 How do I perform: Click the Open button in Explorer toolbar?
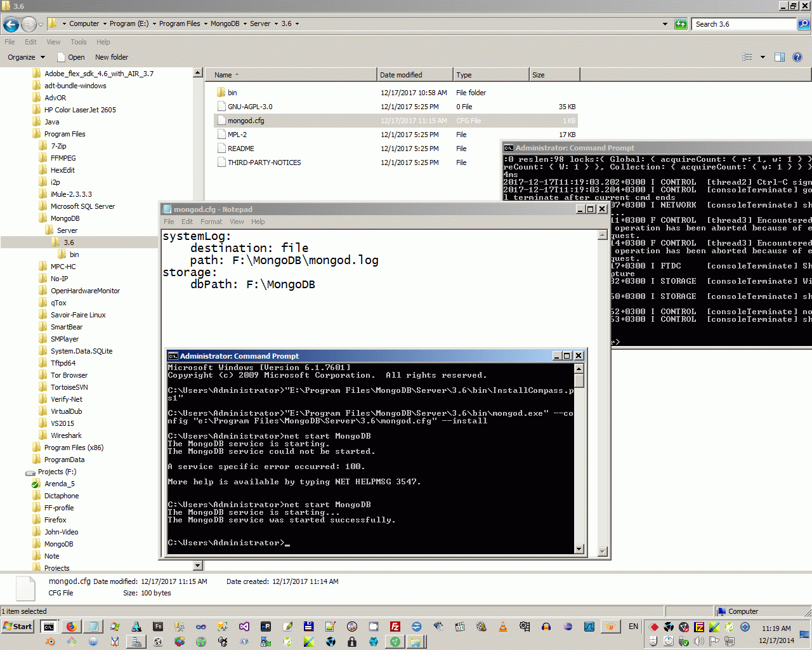71,57
